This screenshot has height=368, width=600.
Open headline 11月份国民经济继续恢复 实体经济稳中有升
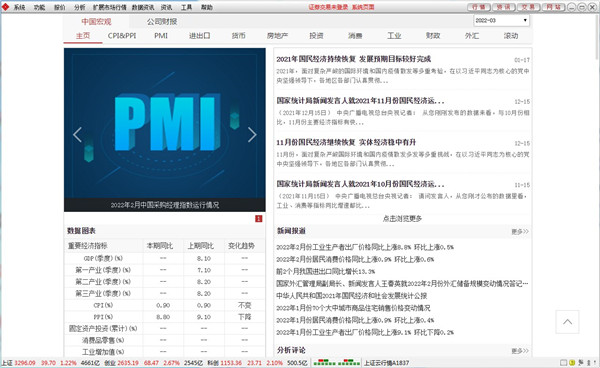[346, 142]
